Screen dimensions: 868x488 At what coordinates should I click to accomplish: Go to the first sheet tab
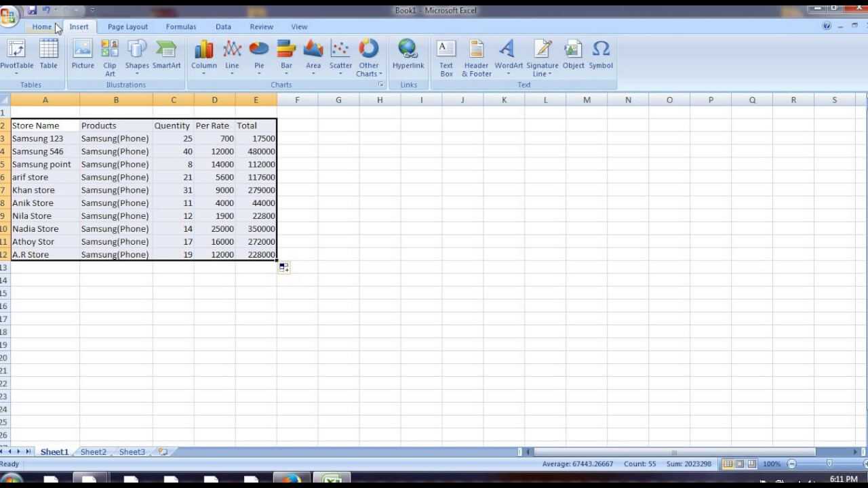(x=3, y=451)
